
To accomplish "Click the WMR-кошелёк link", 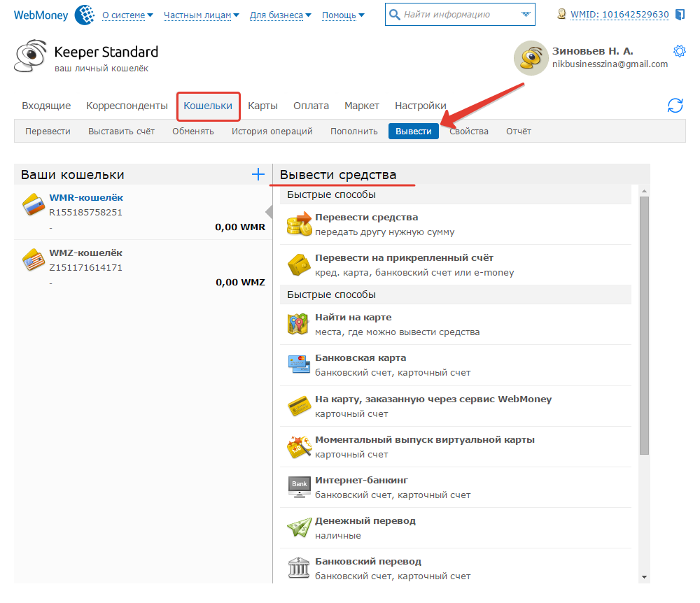I will [x=86, y=197].
